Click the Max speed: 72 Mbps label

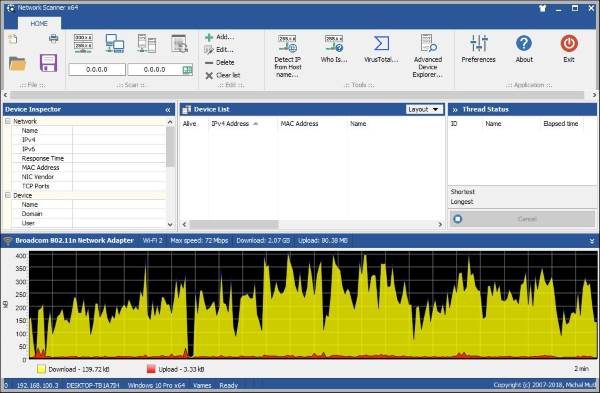(x=199, y=241)
